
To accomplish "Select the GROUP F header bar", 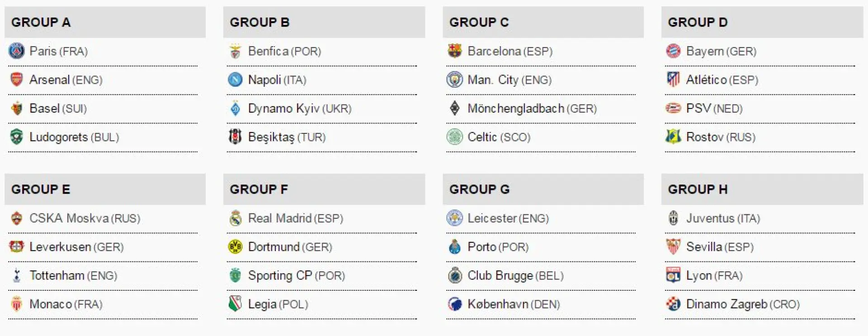I will 324,189.
